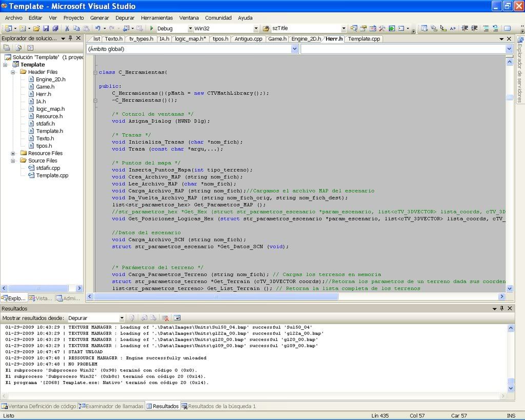Collapse the Source Files folder node
The height and width of the screenshot is (420, 525).
tap(13, 161)
